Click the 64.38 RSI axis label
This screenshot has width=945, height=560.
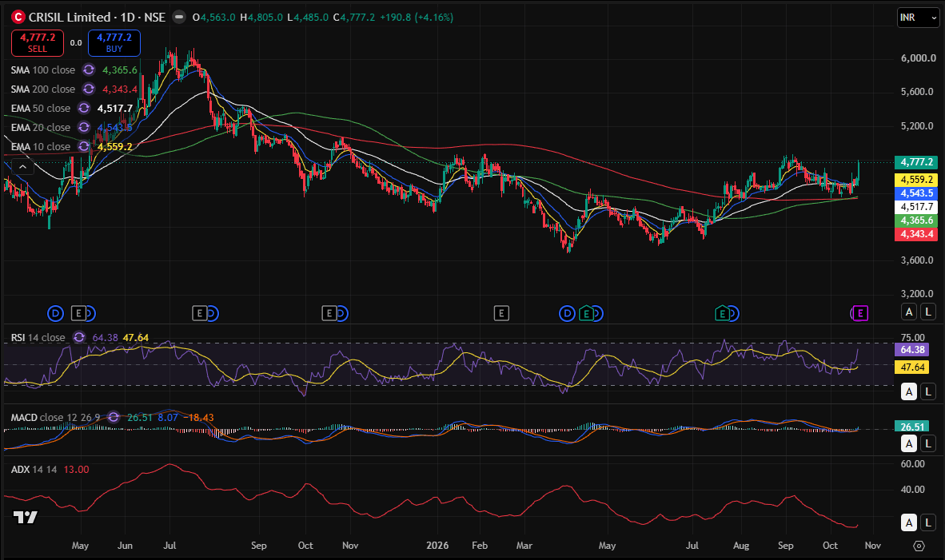coord(912,350)
